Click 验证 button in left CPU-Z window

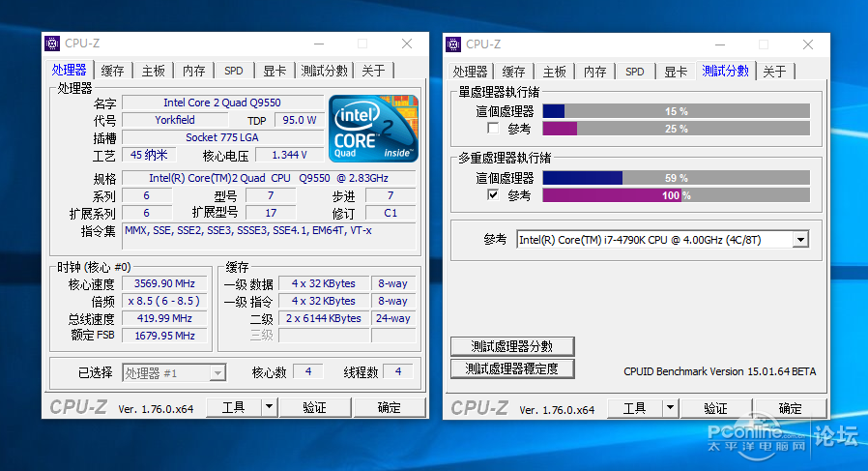[x=315, y=407]
